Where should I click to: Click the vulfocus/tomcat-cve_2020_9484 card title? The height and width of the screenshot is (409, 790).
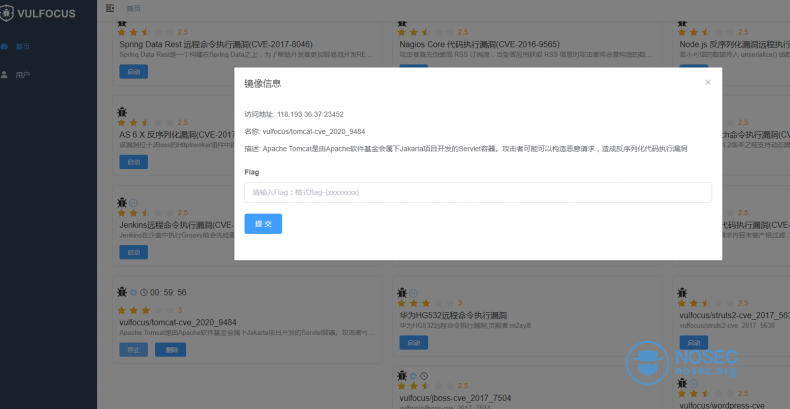click(x=178, y=322)
